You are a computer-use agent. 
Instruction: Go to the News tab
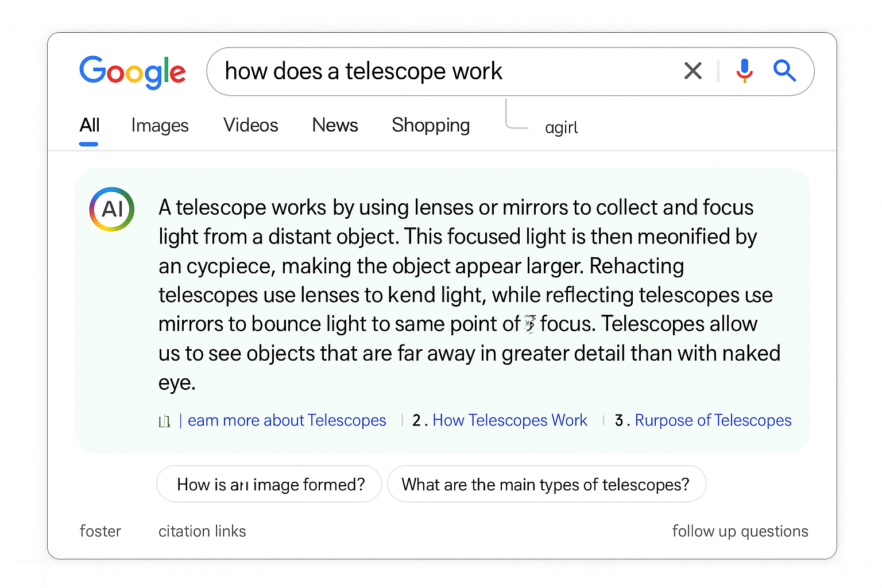click(335, 125)
